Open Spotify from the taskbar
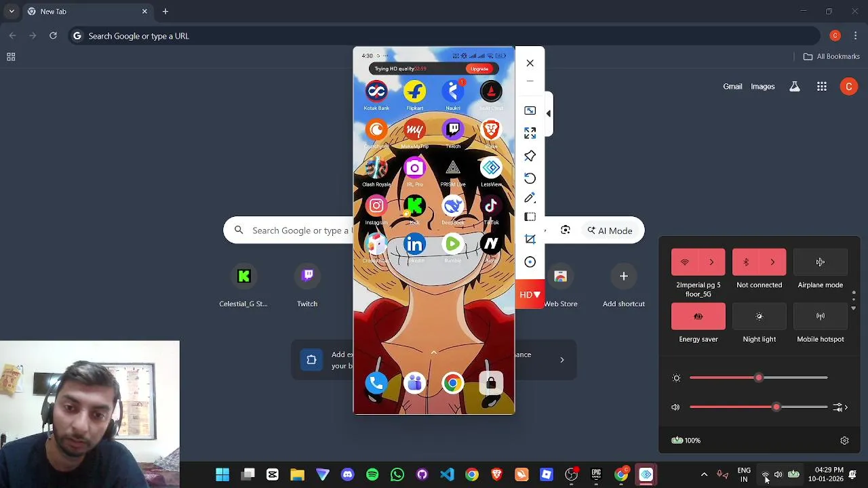The height and width of the screenshot is (488, 868). point(372,474)
